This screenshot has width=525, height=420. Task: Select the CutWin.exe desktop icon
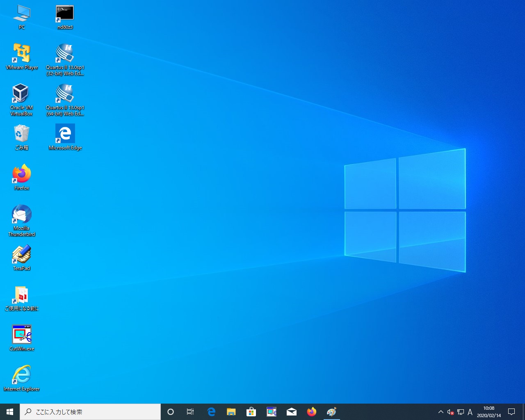coord(22,338)
